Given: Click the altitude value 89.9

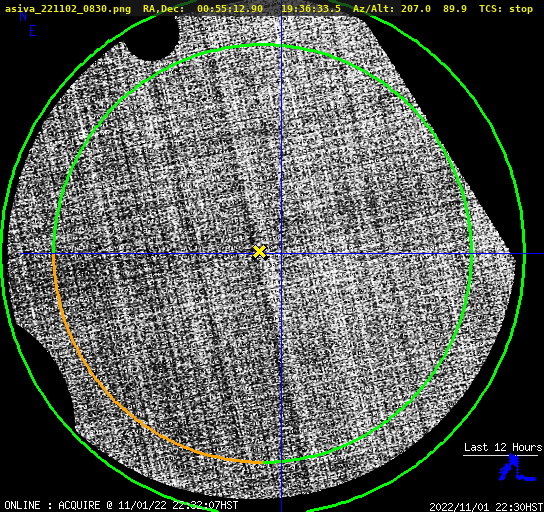Looking at the screenshot, I should tap(455, 9).
